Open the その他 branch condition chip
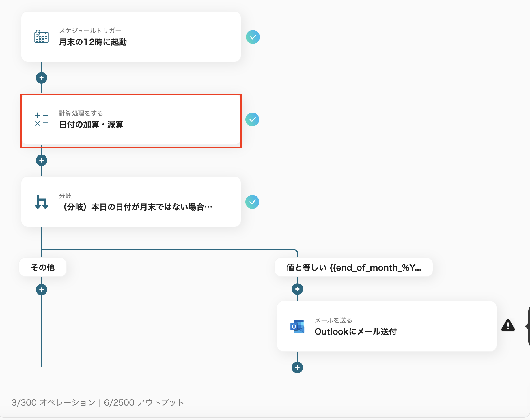The image size is (530, 420). click(42, 267)
